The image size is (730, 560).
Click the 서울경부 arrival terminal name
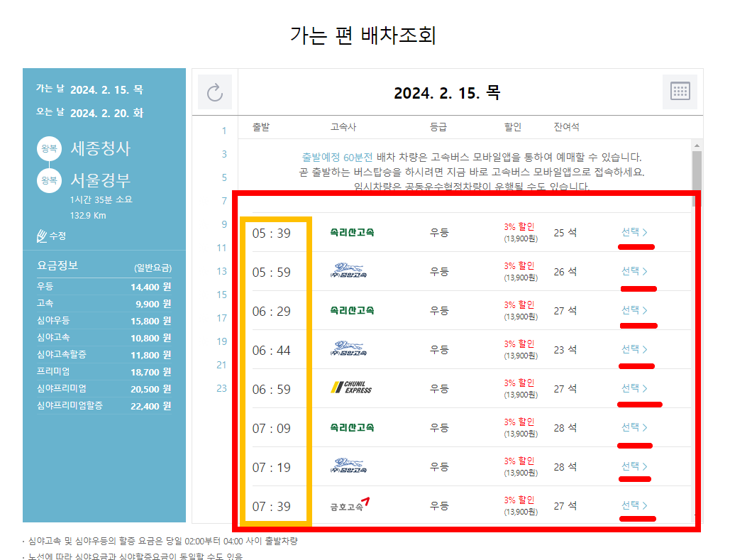(101, 180)
